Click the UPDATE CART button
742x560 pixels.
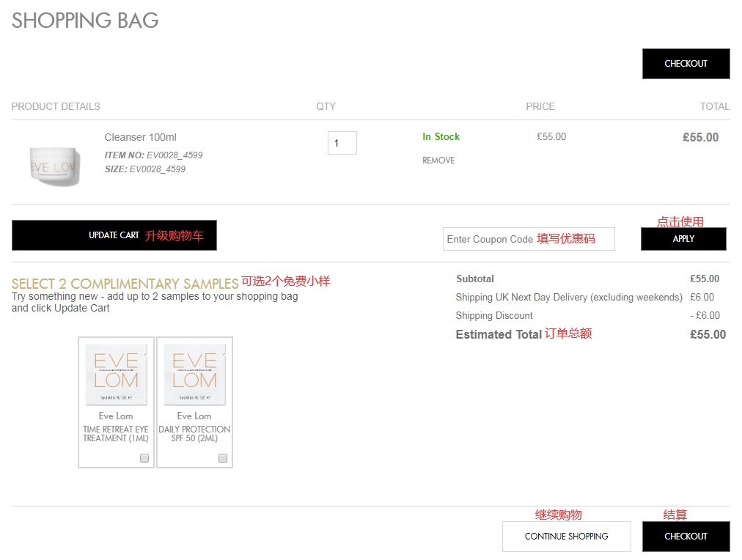click(114, 235)
